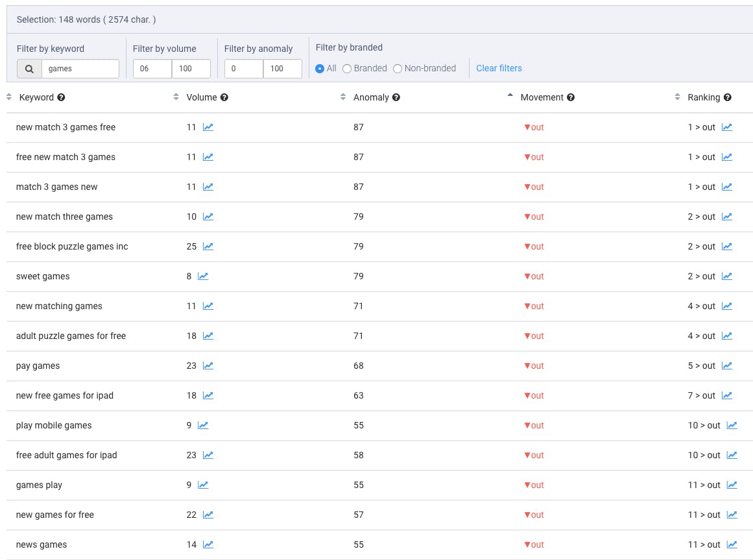Select the Branded radio option

click(x=347, y=69)
